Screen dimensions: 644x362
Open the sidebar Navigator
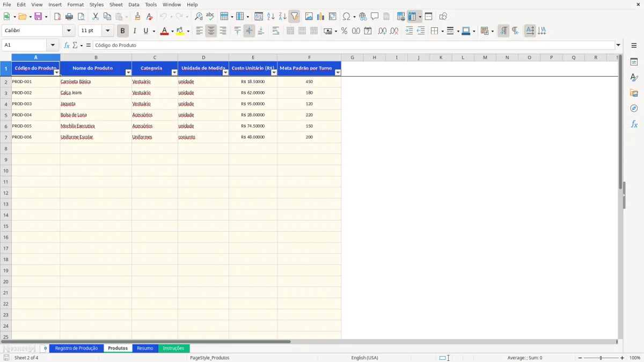634,108
